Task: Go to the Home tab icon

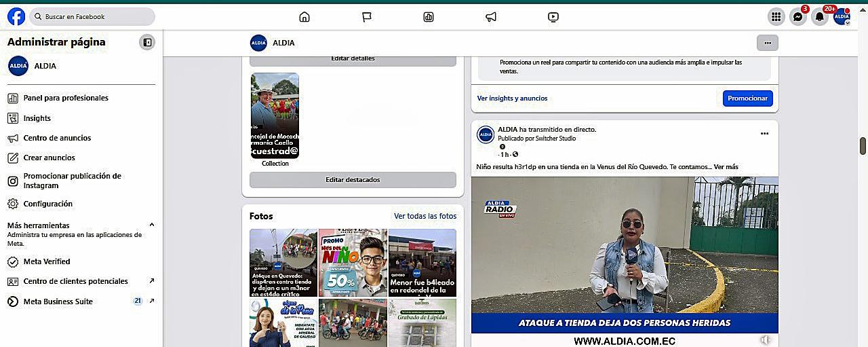Action: (304, 17)
